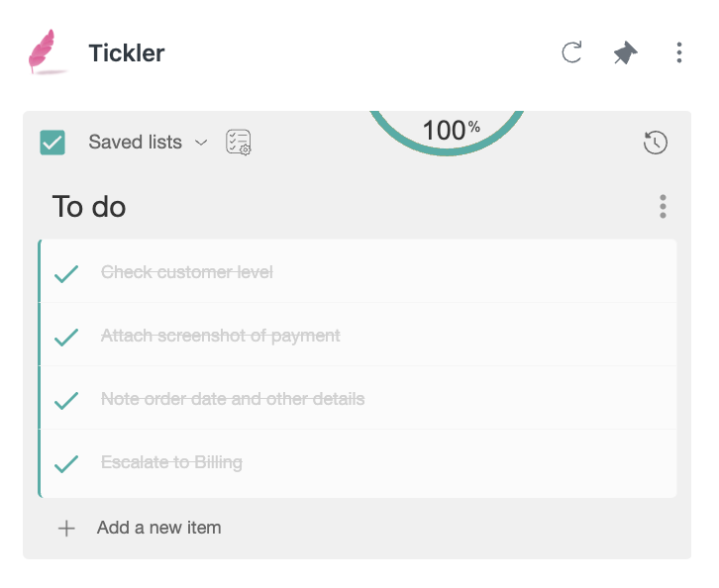Uncheck Note order date and other details

pos(66,401)
